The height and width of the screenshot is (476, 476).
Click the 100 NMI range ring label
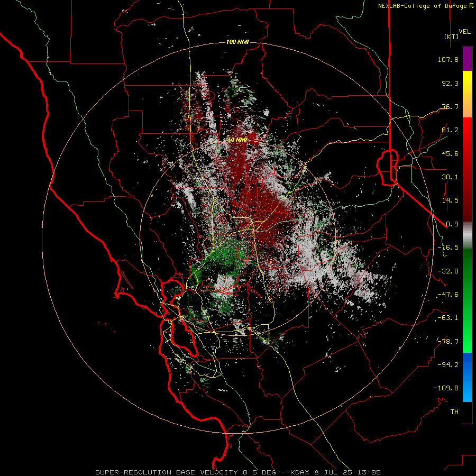point(237,42)
